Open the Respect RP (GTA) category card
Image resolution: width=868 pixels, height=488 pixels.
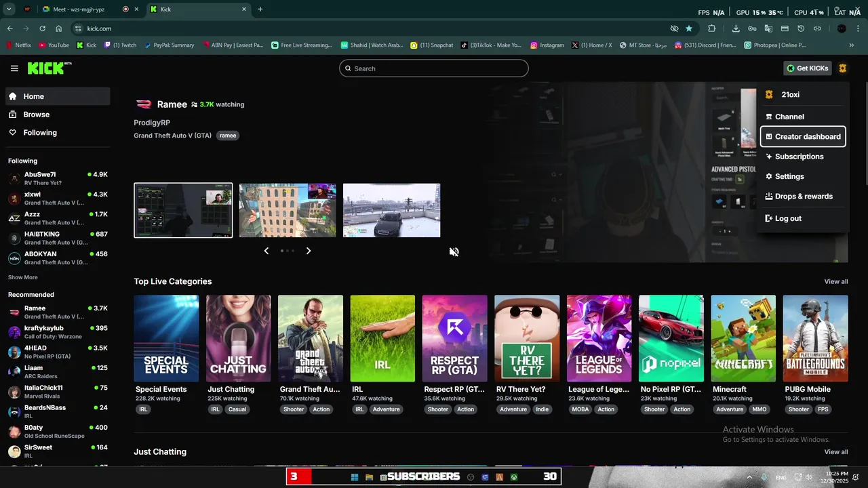click(x=454, y=338)
